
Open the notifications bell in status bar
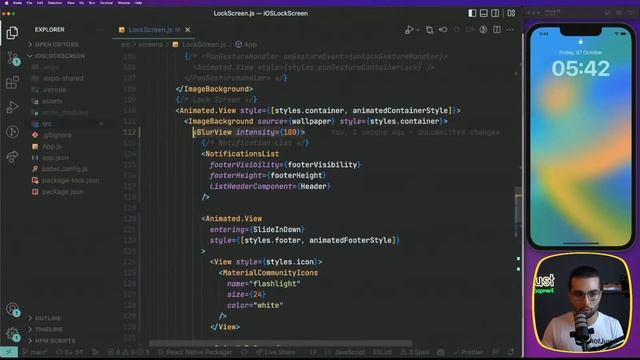(x=511, y=352)
